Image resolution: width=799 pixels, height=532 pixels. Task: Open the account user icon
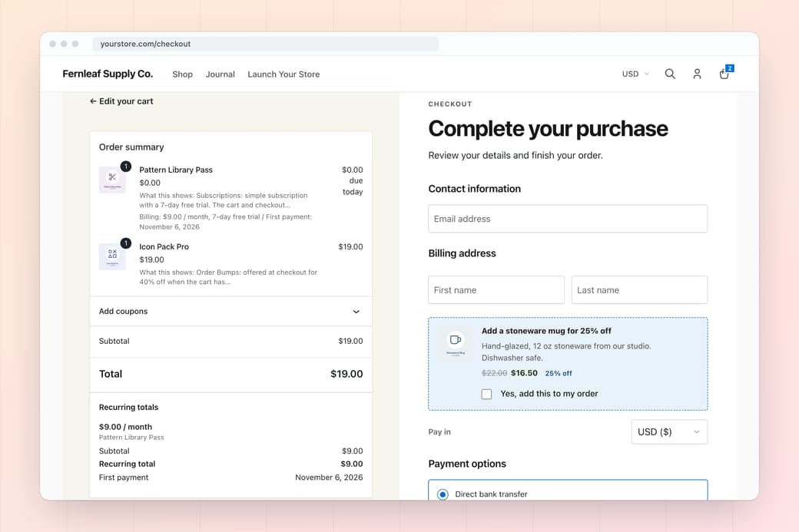tap(697, 74)
